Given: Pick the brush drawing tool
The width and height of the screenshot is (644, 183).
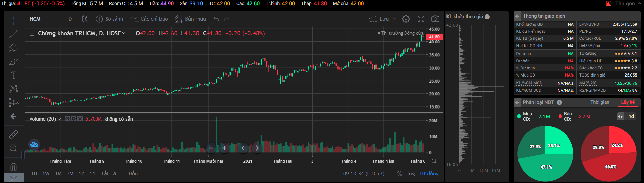Looking at the screenshot, I should 13,62.
